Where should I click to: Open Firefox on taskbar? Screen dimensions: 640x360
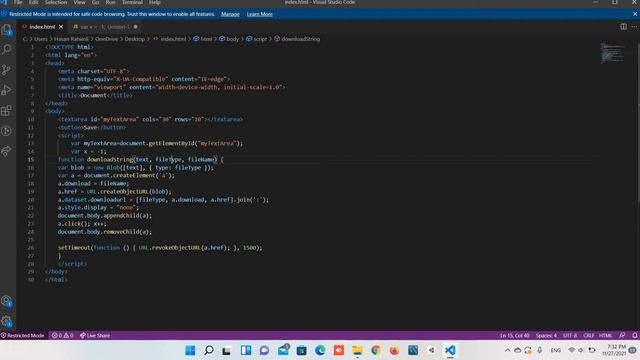click(394, 350)
